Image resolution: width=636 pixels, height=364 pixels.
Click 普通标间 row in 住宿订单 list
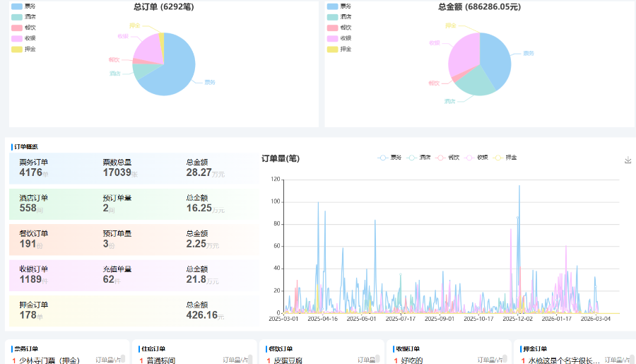[194, 360]
